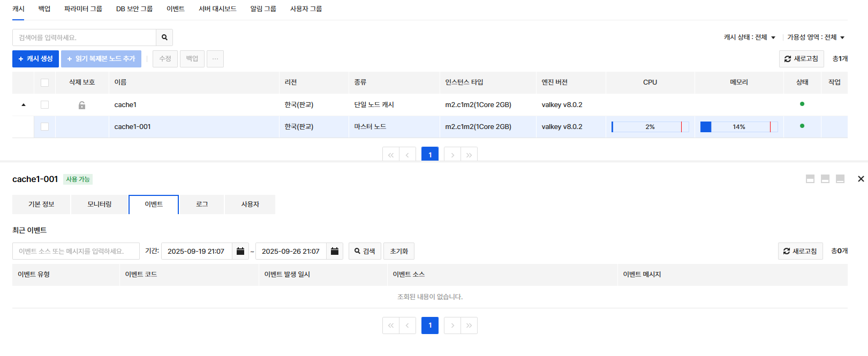The width and height of the screenshot is (868, 356).
Task: Close the cache1-001 detail panel
Action: (x=861, y=179)
